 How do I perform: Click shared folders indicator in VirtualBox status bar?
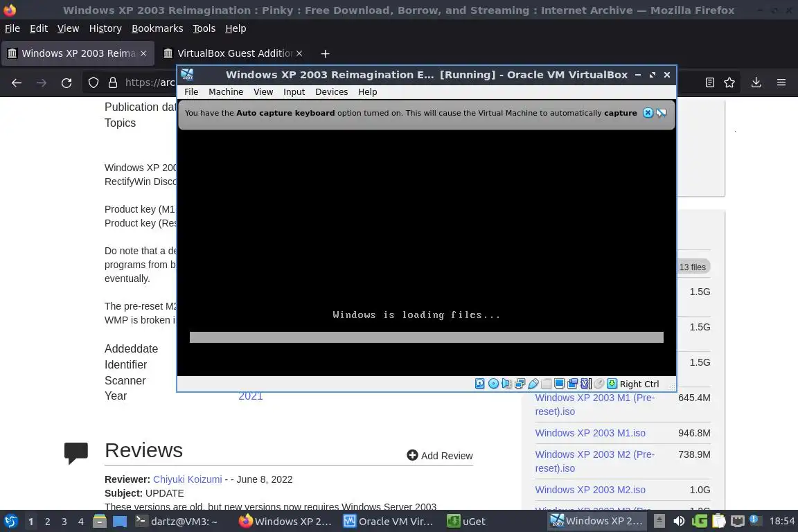click(x=546, y=384)
